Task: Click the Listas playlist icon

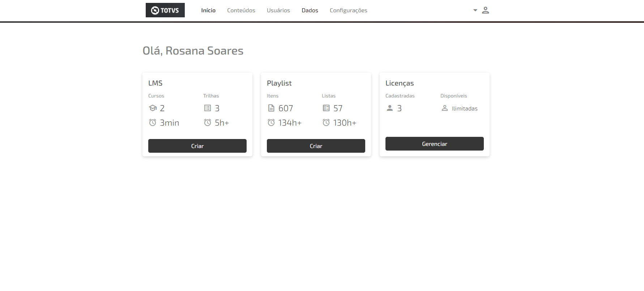Action: point(326,108)
